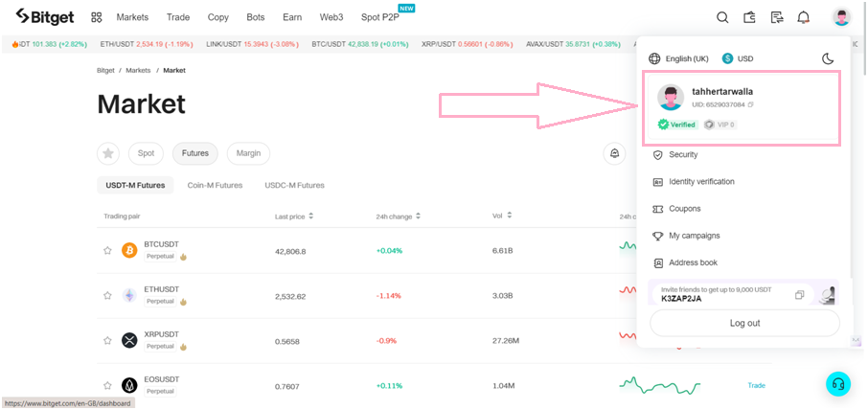Click the Verified badge
Screen dimensions: 868x410
(677, 125)
